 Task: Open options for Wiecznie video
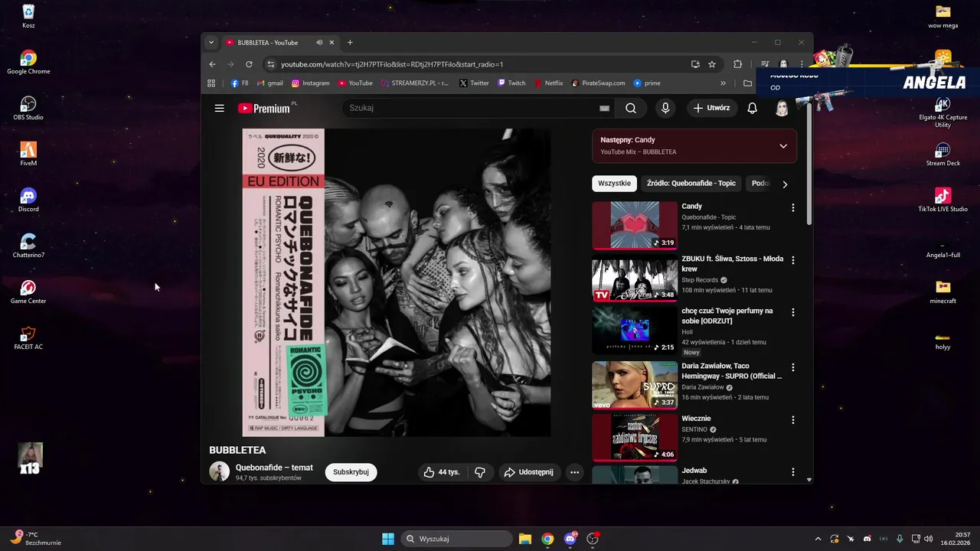coord(792,419)
